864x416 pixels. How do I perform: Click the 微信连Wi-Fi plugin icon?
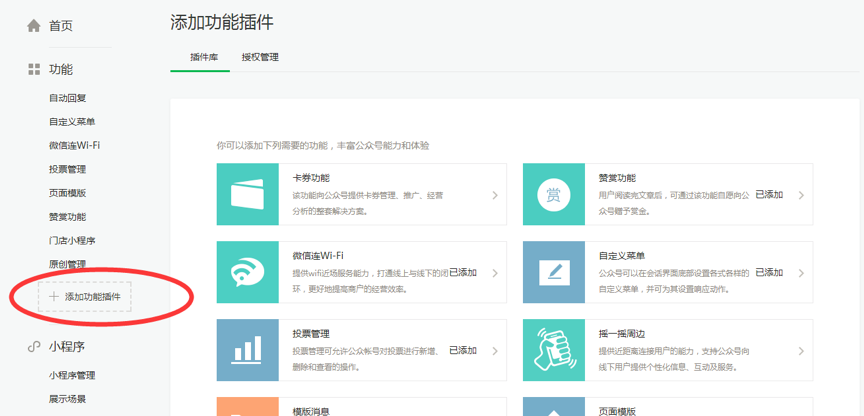pos(247,272)
